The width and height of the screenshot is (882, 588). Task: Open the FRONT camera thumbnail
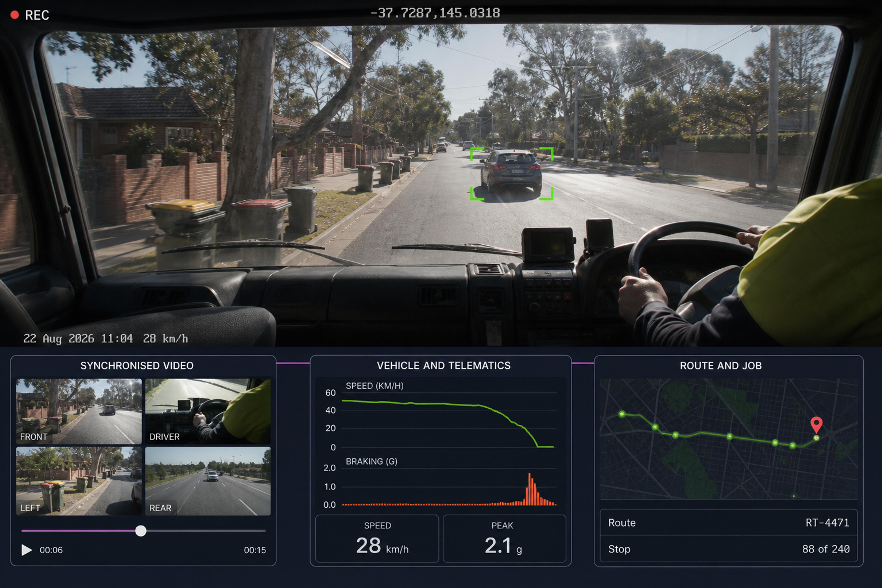pyautogui.click(x=79, y=411)
